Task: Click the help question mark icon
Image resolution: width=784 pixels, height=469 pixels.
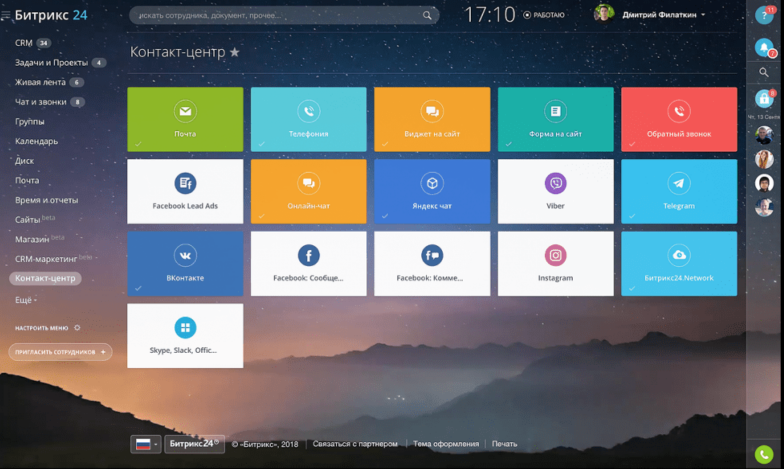Action: pyautogui.click(x=764, y=16)
